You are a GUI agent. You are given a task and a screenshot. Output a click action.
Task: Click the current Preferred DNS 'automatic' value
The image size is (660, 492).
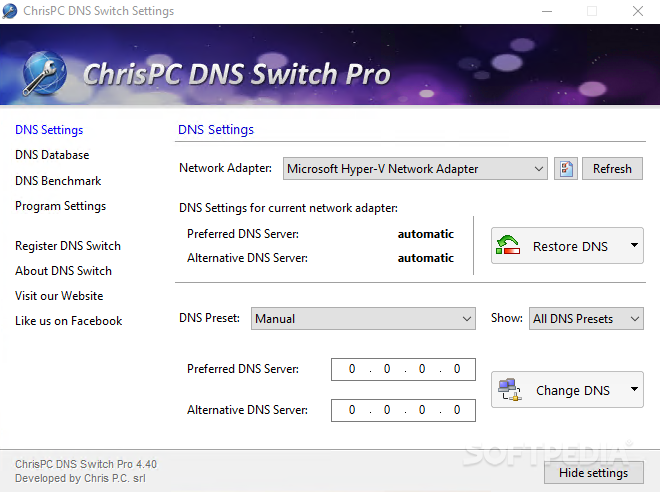[x=426, y=234]
